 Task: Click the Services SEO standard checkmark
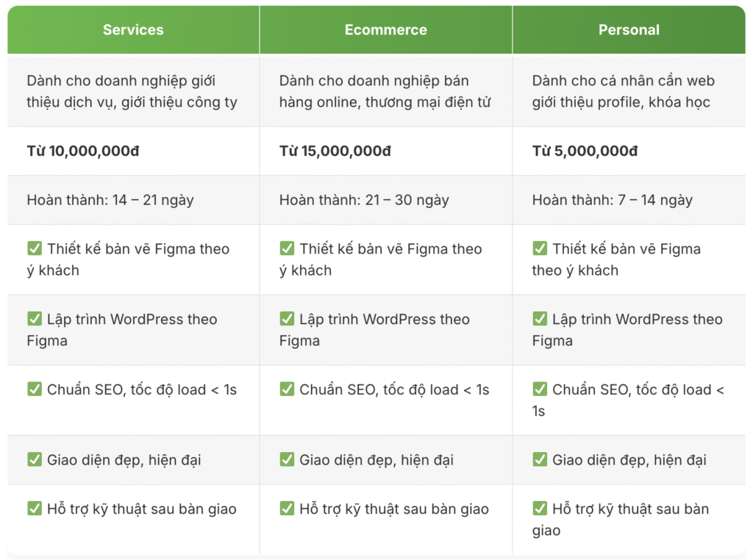[35, 390]
